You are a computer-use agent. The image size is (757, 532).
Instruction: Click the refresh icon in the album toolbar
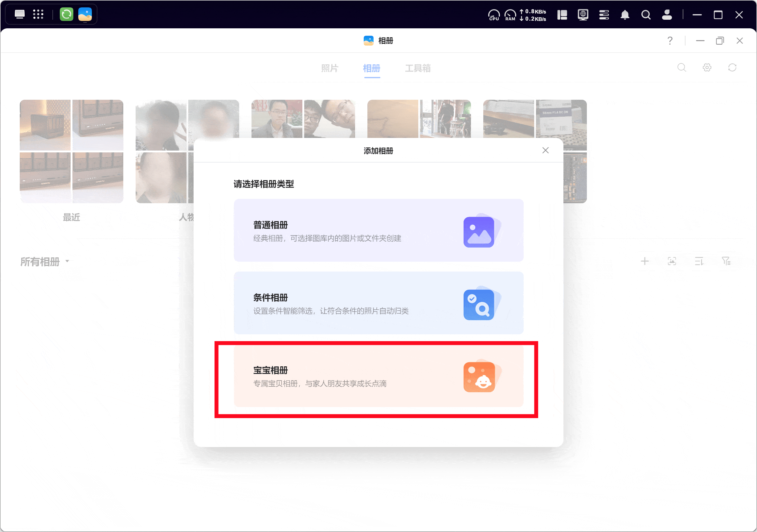click(x=732, y=67)
